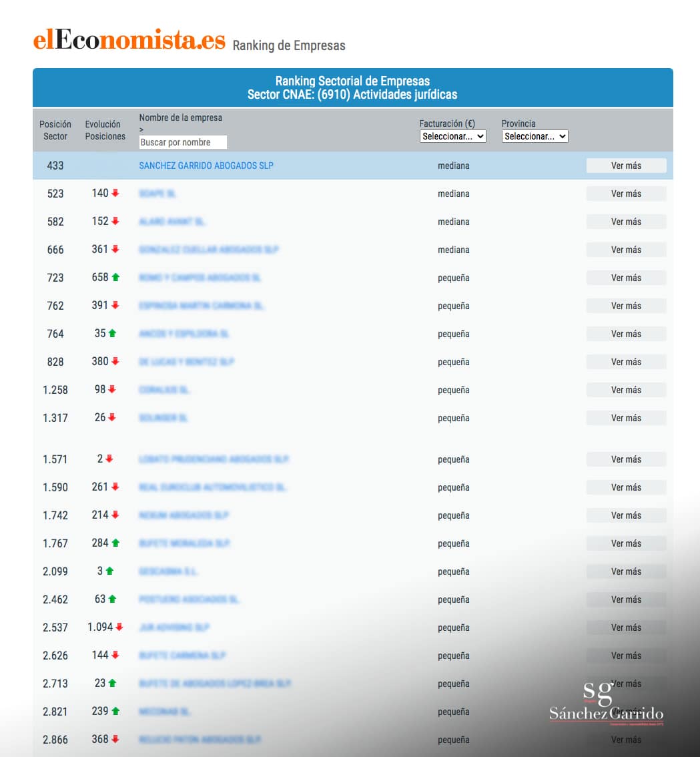Open the Facturación dropdown
The height and width of the screenshot is (757, 700).
point(453,136)
